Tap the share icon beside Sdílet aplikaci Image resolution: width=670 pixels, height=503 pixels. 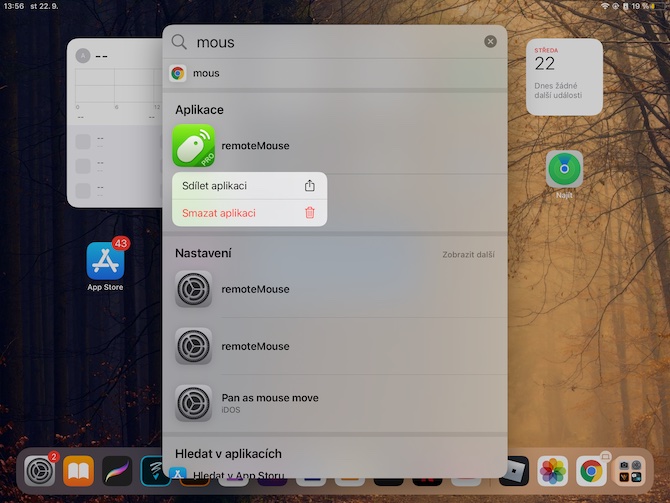coord(310,185)
